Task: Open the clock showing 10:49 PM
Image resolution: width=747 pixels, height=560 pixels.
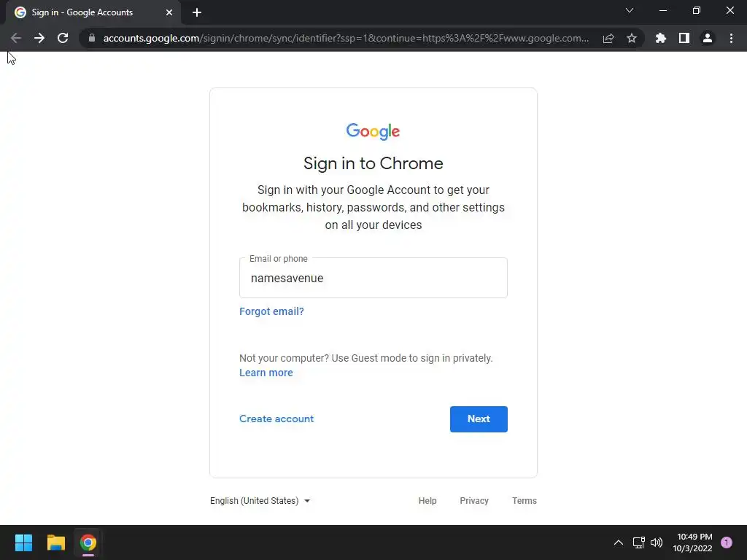Action: tap(692, 542)
